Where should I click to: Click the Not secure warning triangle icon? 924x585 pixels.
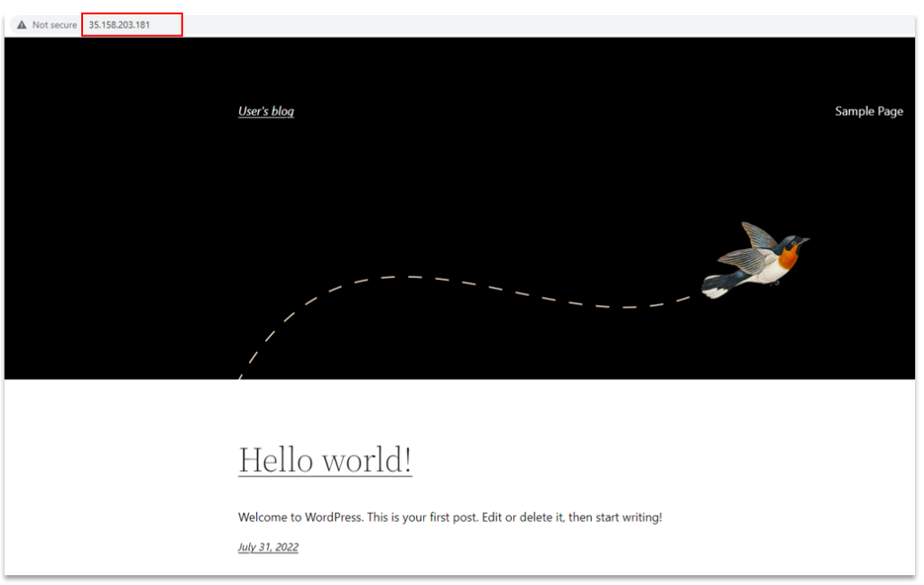(22, 24)
